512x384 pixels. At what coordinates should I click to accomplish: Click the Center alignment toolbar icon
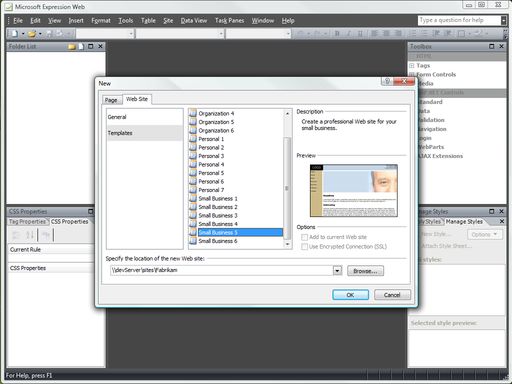point(386,33)
